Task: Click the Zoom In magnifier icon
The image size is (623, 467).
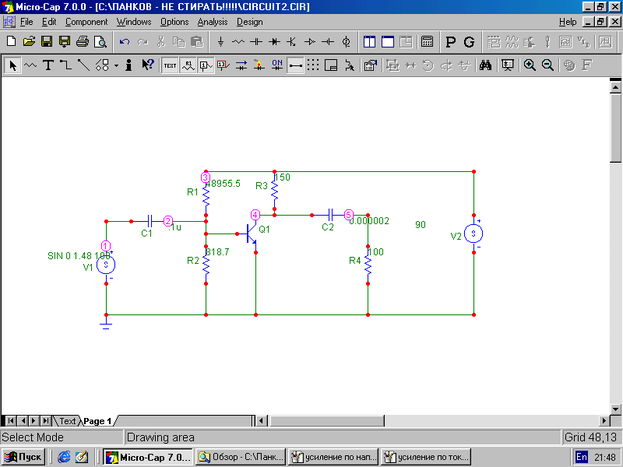Action: [x=529, y=65]
